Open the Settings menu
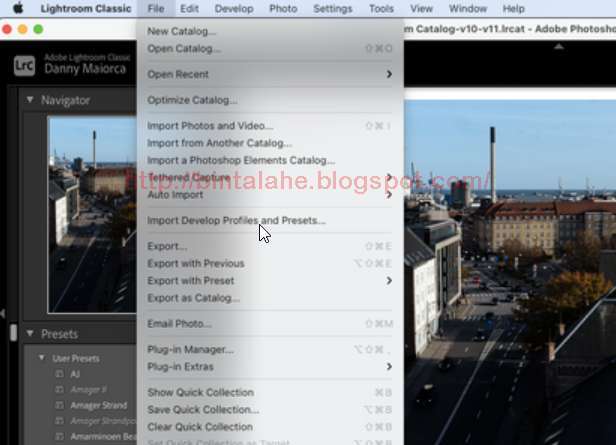This screenshot has height=445, width=616. click(x=333, y=8)
